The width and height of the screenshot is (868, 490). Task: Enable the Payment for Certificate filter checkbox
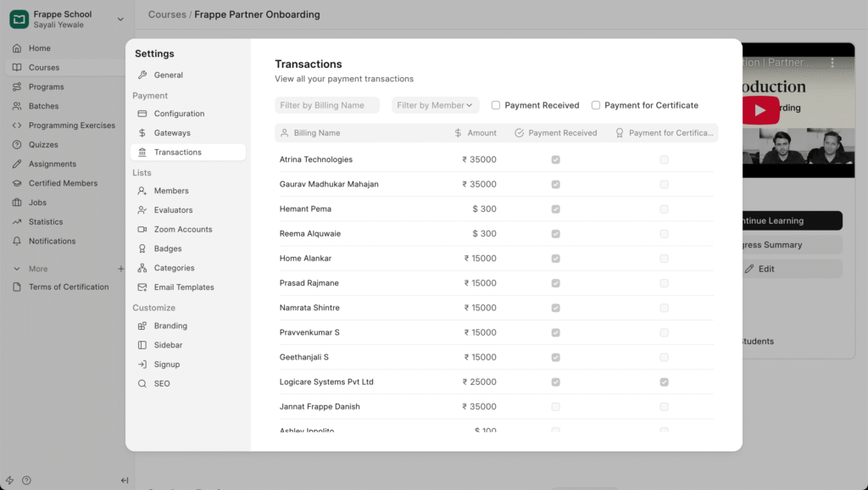596,105
